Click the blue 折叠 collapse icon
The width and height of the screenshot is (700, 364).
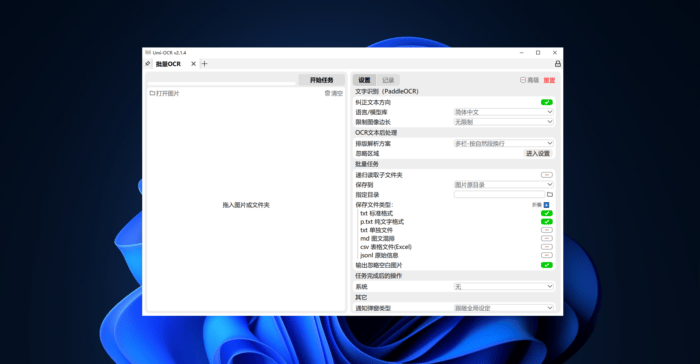click(546, 205)
